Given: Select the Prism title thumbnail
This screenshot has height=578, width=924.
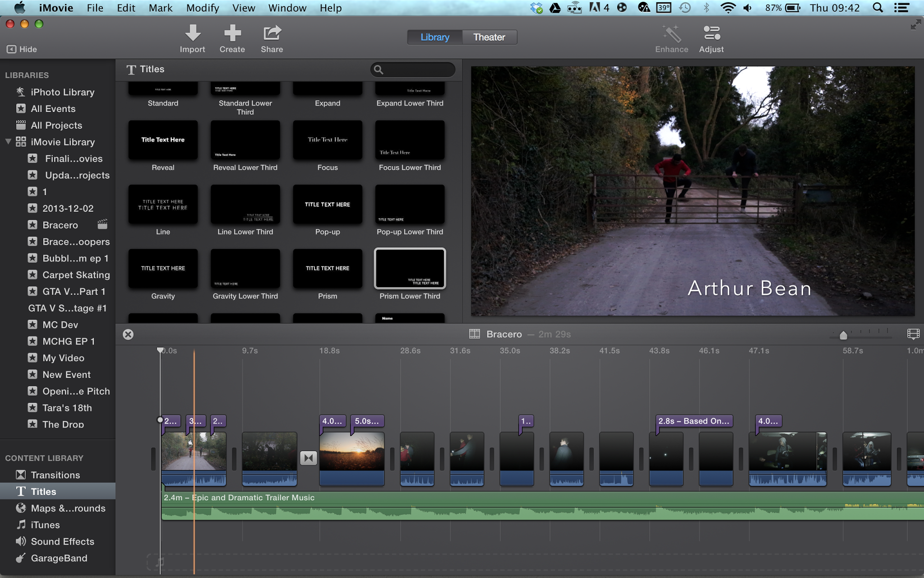Looking at the screenshot, I should click(328, 269).
